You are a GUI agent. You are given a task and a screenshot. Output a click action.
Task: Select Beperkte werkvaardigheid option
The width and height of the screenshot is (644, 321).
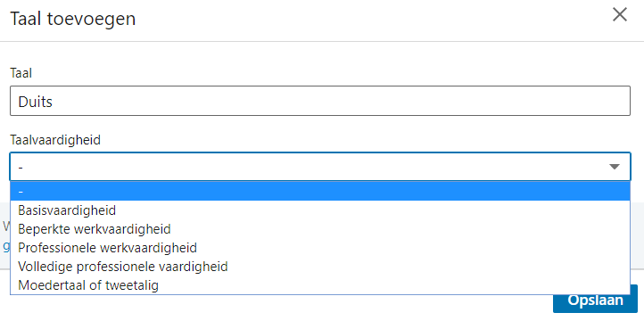[320, 228]
